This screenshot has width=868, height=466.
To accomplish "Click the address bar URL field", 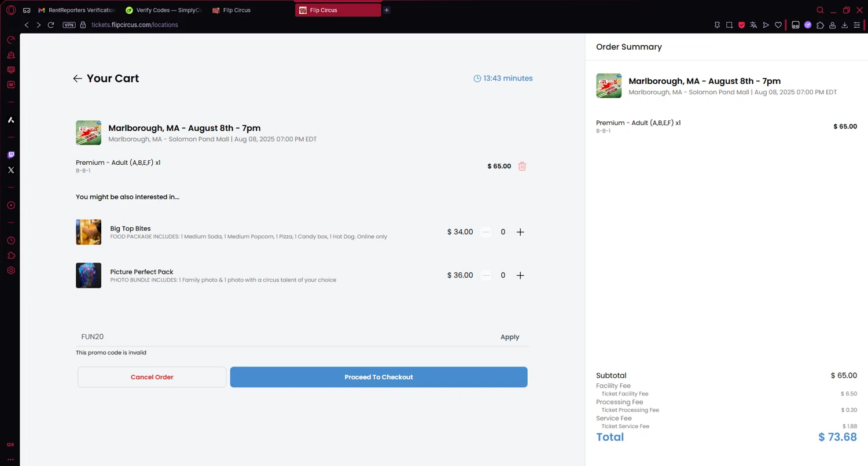I will (x=135, y=25).
